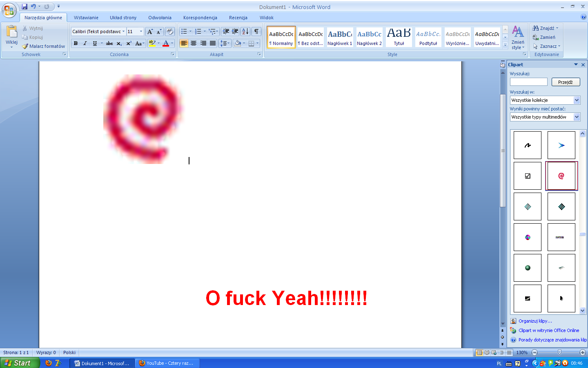Image resolution: width=588 pixels, height=368 pixels.
Task: Click the Wklej (Paste) clipboard icon
Action: [x=11, y=32]
